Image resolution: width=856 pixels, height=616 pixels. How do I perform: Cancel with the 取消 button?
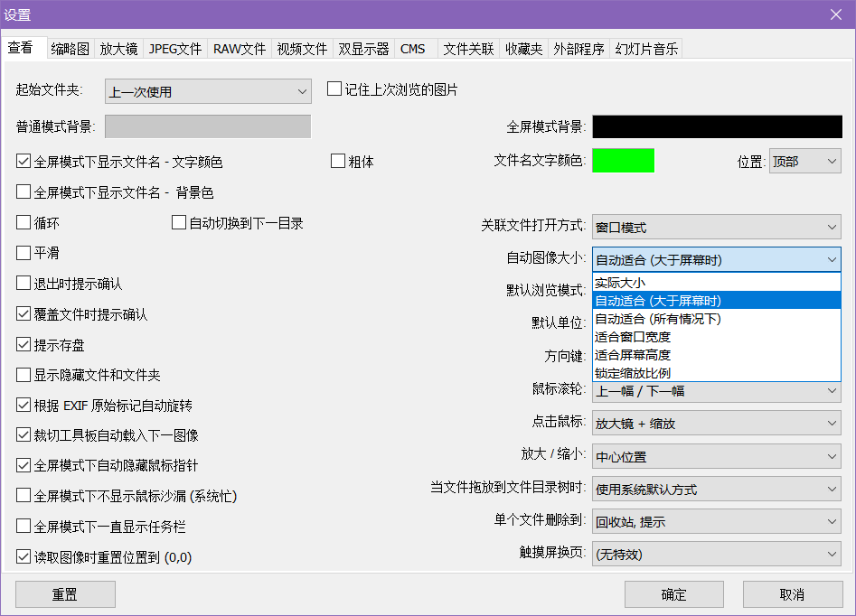[x=792, y=594]
